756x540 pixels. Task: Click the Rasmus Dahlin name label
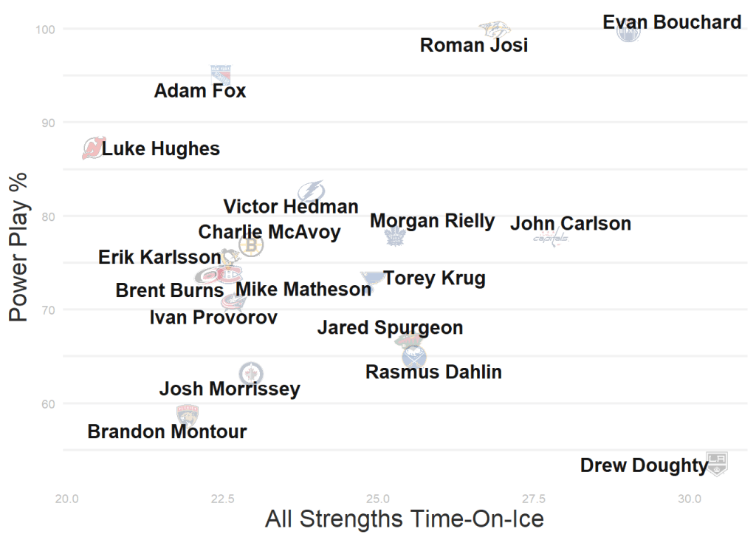433,372
